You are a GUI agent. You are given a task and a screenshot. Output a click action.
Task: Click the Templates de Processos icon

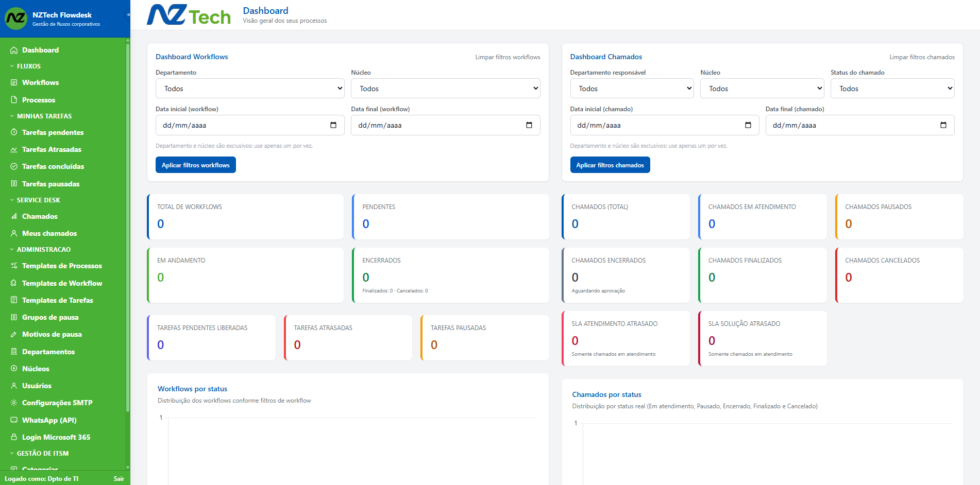pyautogui.click(x=14, y=266)
